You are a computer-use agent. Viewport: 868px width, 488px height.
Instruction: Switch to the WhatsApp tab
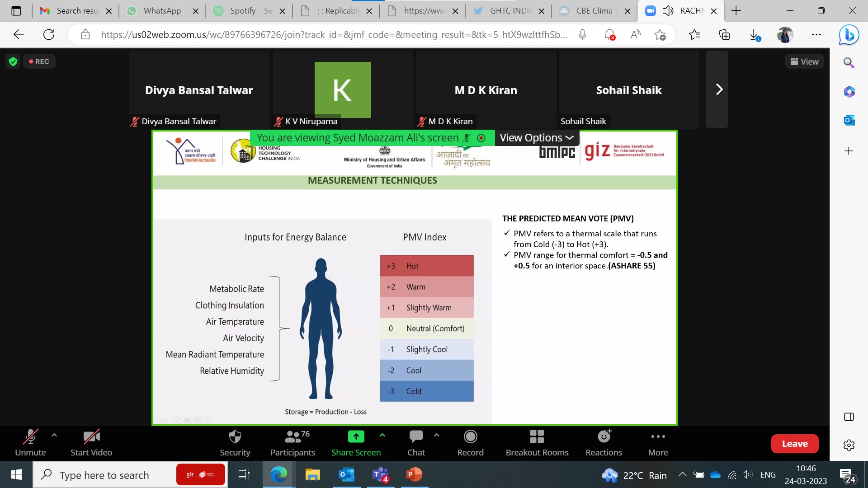tap(162, 11)
